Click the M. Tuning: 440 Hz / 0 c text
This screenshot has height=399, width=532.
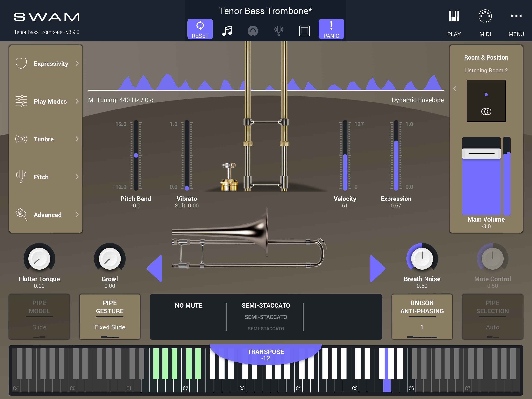pos(121,100)
